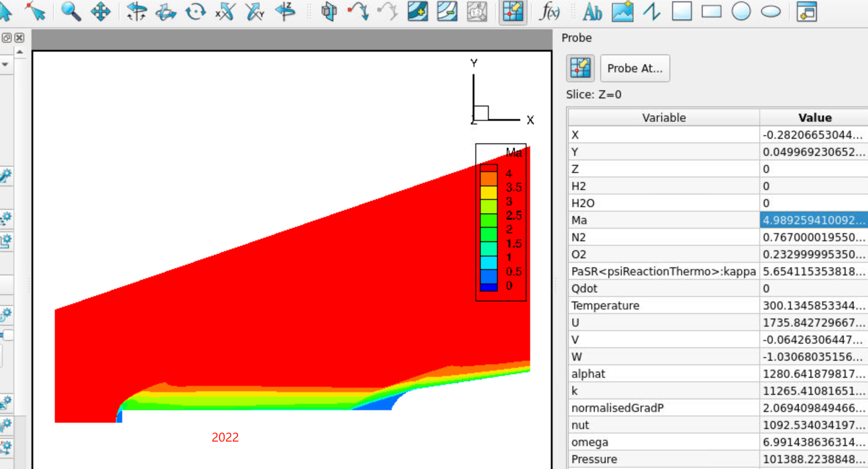Click the Ma legend title
Viewport: 868px width, 469px height.
tap(514, 153)
